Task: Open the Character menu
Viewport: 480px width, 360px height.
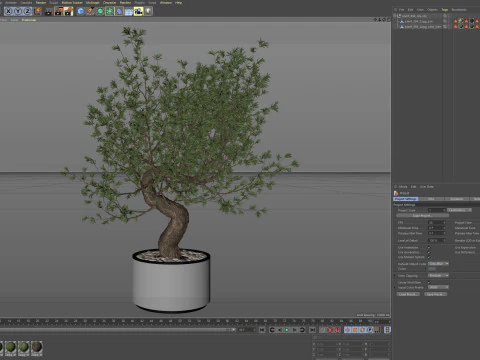Action: 109,3
